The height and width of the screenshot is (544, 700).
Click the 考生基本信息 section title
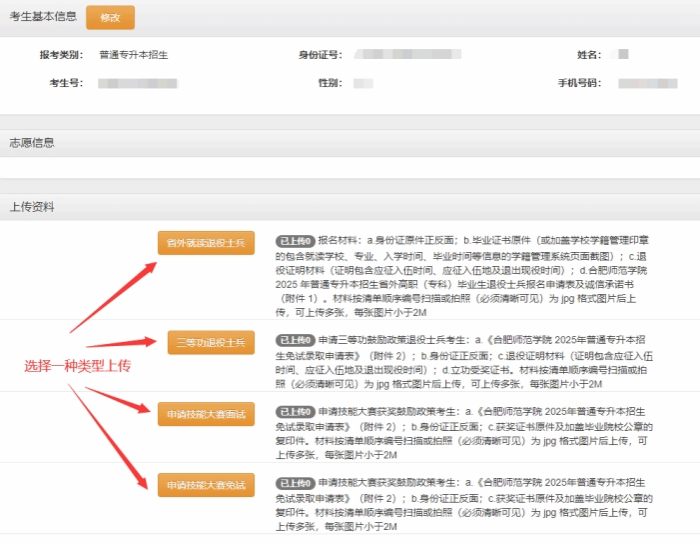tap(42, 17)
